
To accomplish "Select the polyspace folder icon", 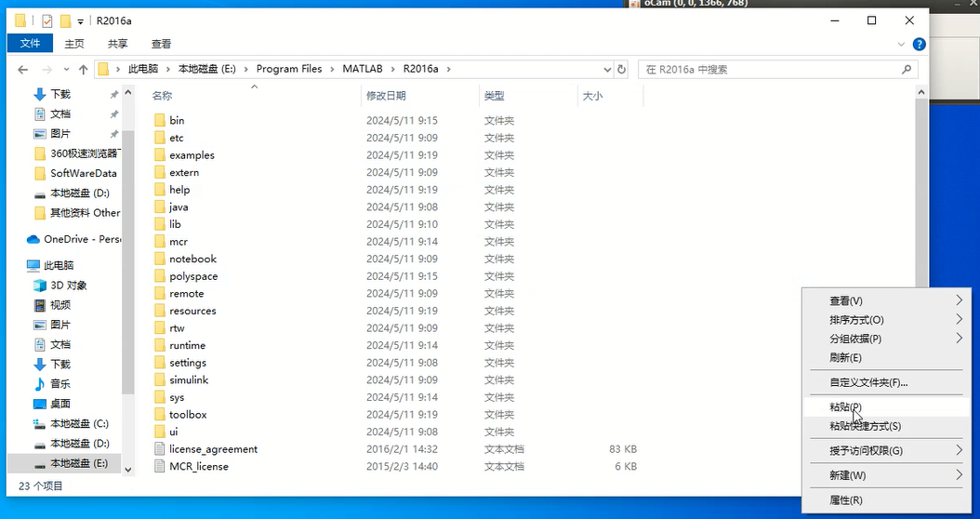I will coord(160,275).
